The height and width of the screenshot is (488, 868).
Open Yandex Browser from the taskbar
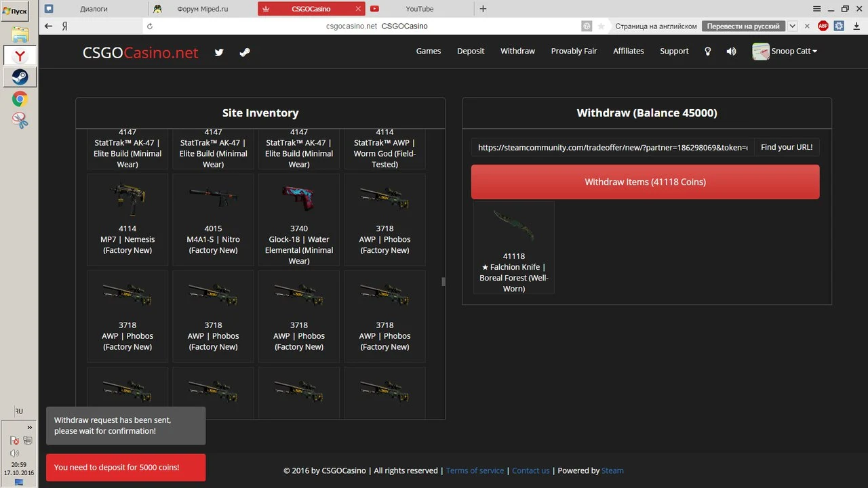(20, 56)
